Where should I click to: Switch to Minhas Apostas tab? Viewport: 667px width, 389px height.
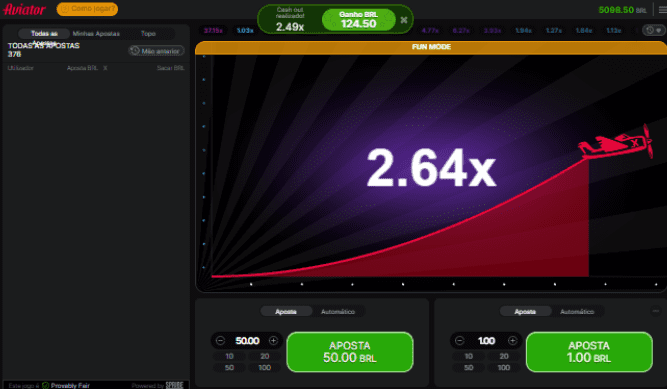pos(96,33)
